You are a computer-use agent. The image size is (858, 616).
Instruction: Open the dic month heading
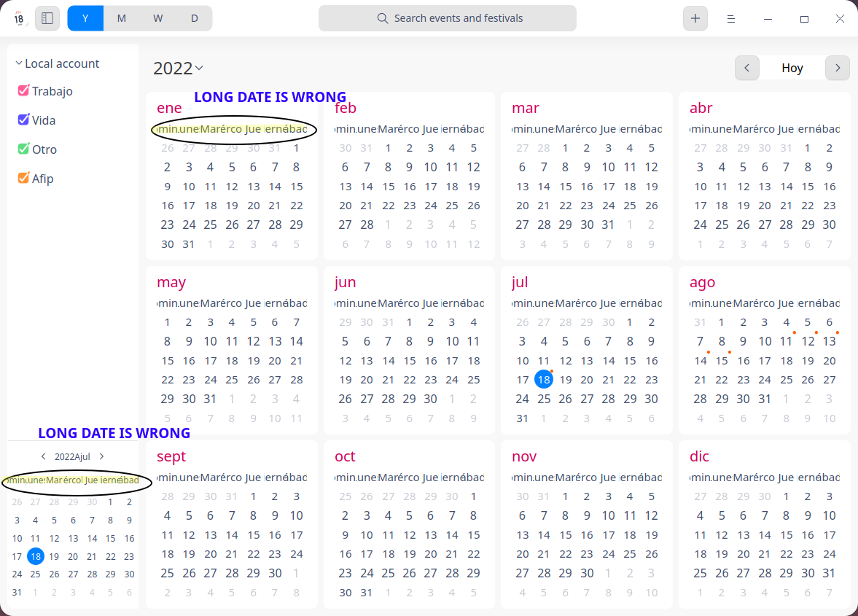click(699, 456)
